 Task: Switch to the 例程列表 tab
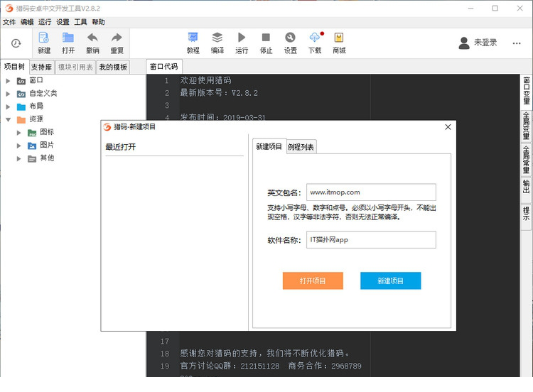coord(301,147)
